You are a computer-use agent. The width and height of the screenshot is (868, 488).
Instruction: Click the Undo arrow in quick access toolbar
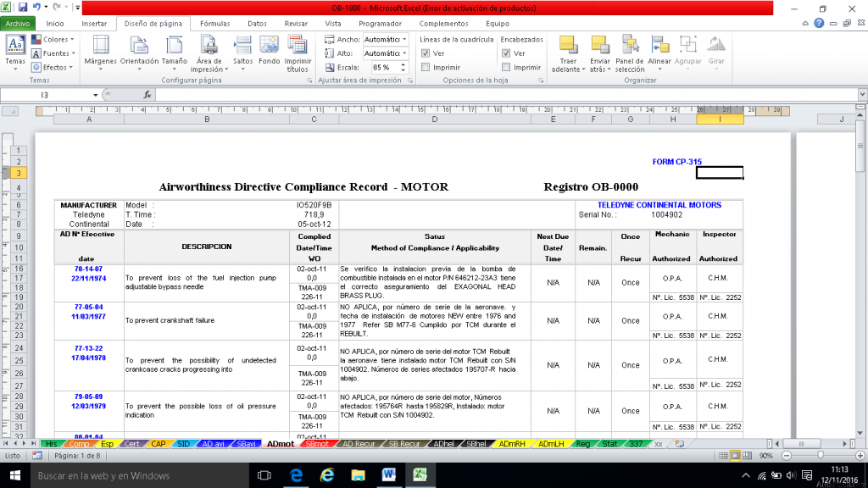36,7
